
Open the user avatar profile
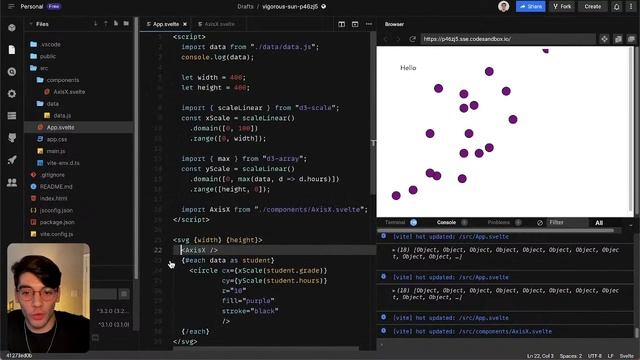[x=504, y=7]
